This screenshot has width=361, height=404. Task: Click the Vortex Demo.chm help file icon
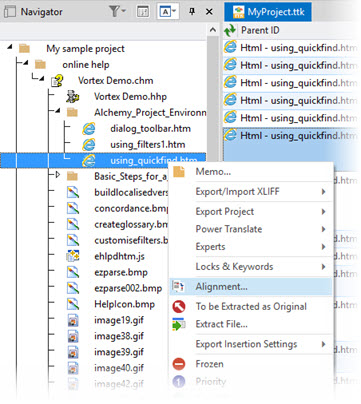[57, 81]
